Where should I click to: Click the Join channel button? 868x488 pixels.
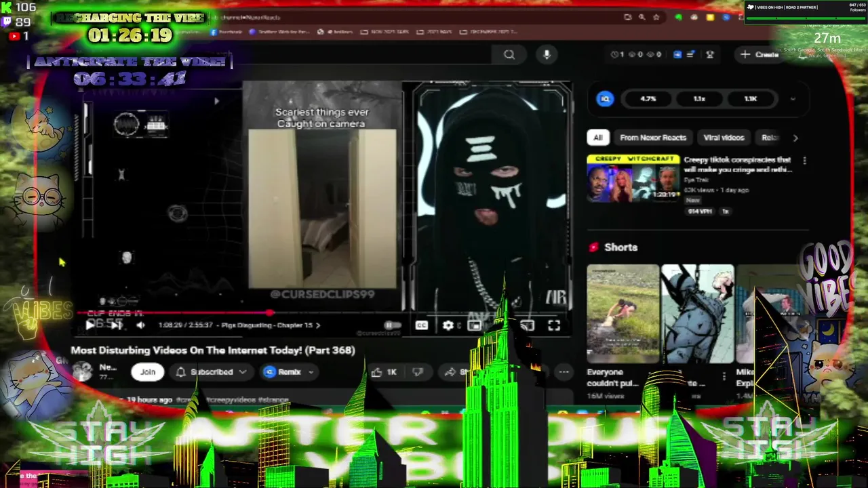pyautogui.click(x=148, y=371)
